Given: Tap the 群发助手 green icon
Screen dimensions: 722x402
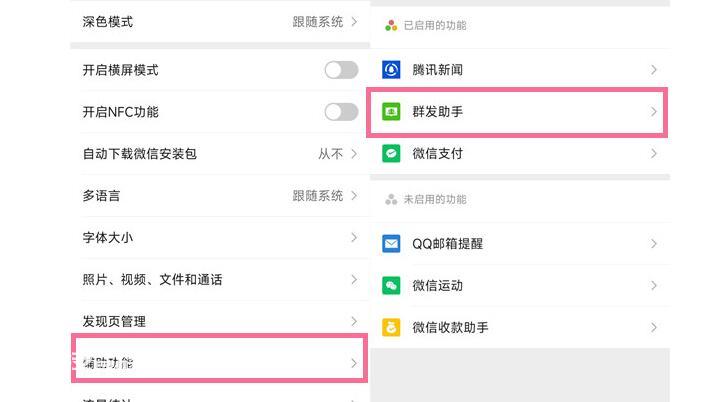Looking at the screenshot, I should coord(391,112).
